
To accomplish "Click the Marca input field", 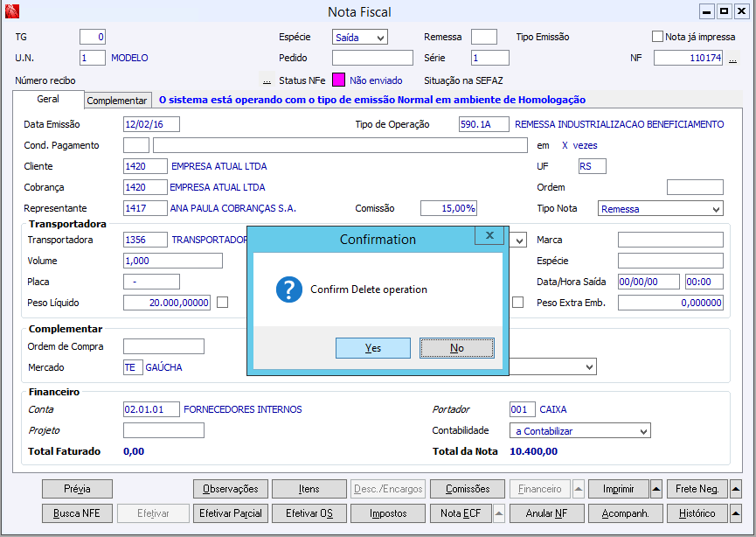I will coord(670,240).
